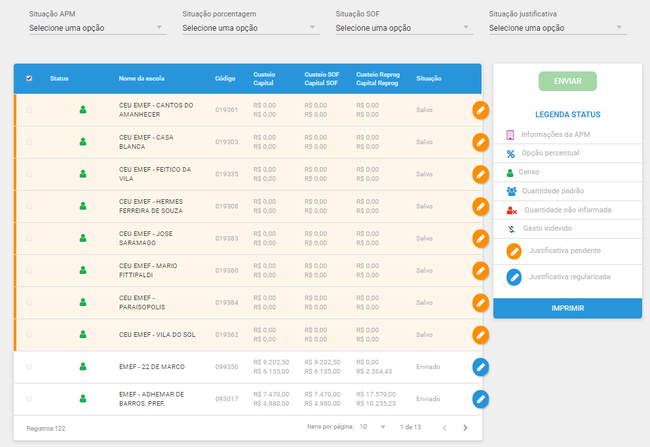
Task: Click status icon for VILA DO SOL row
Action: click(83, 334)
